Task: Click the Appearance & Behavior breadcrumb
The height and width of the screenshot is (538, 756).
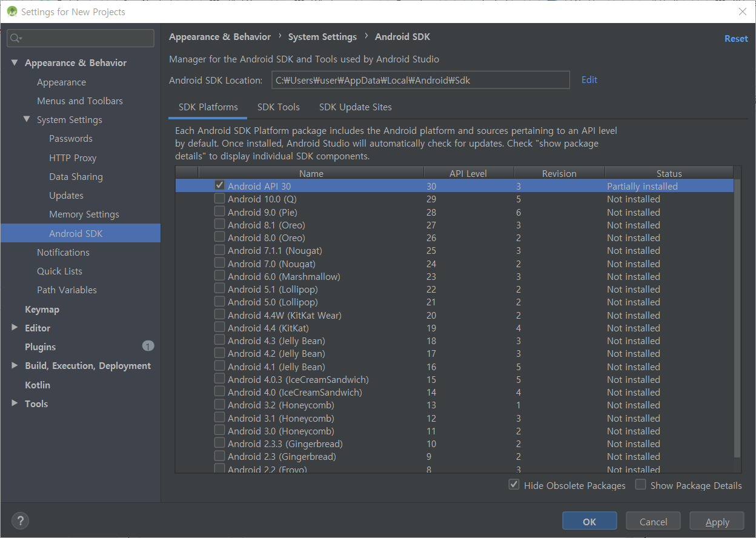Action: [220, 36]
